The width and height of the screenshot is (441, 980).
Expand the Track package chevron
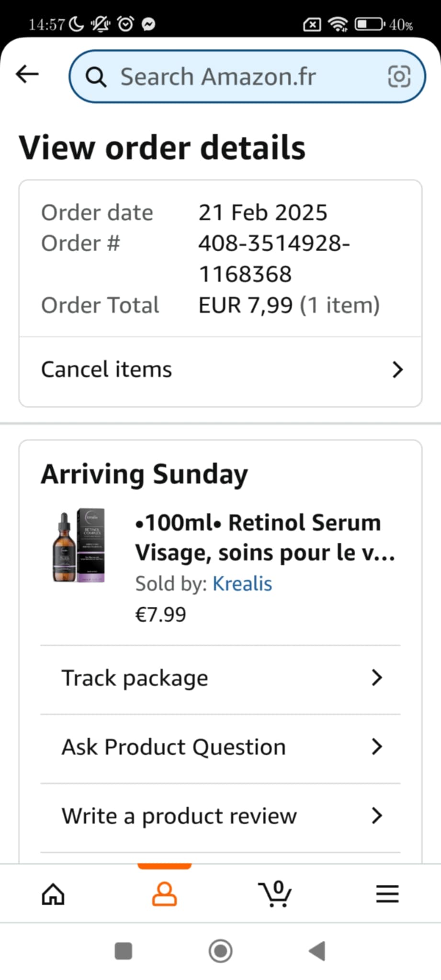coord(377,678)
